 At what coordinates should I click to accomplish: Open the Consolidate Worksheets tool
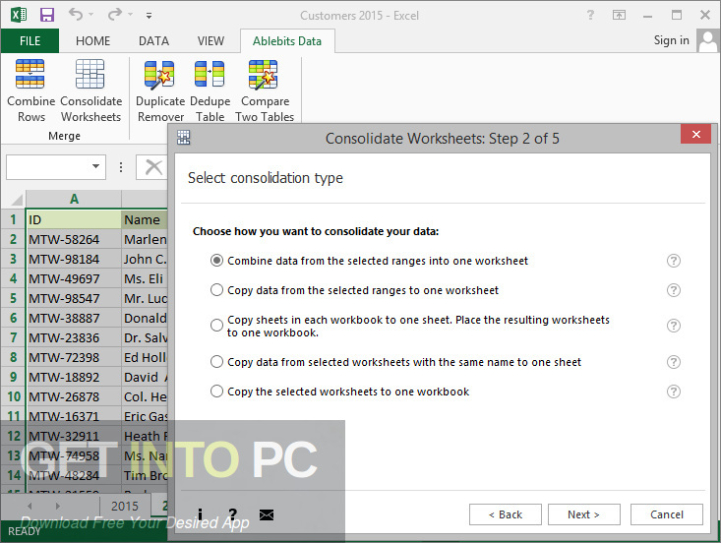(x=91, y=91)
